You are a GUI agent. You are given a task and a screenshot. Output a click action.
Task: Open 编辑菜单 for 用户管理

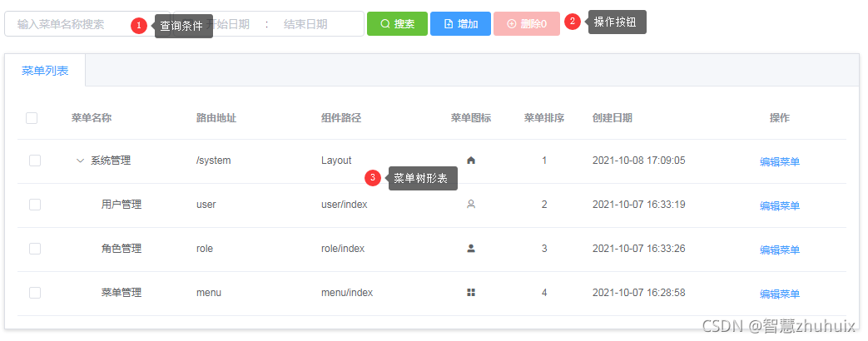point(780,206)
